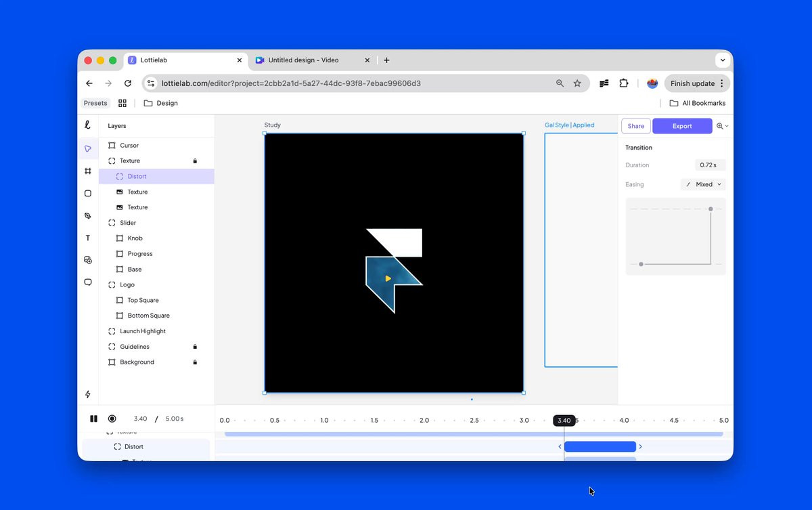812x510 pixels.
Task: Open the tab search dropdown
Action: tap(723, 60)
